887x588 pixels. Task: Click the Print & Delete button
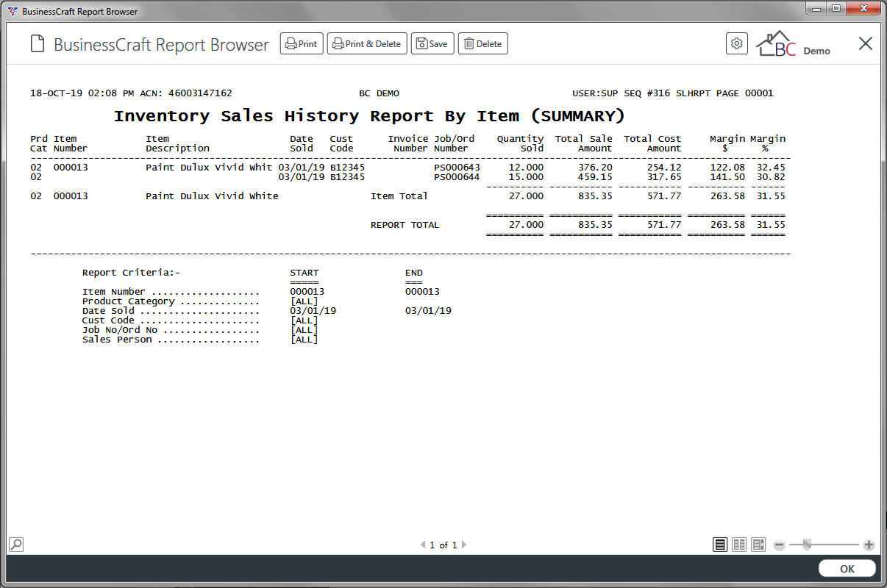coord(367,43)
